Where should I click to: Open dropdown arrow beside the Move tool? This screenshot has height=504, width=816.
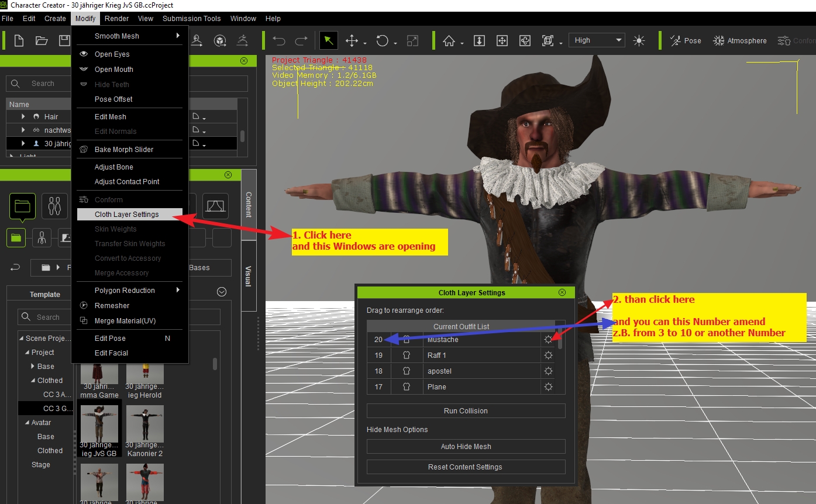coord(365,43)
